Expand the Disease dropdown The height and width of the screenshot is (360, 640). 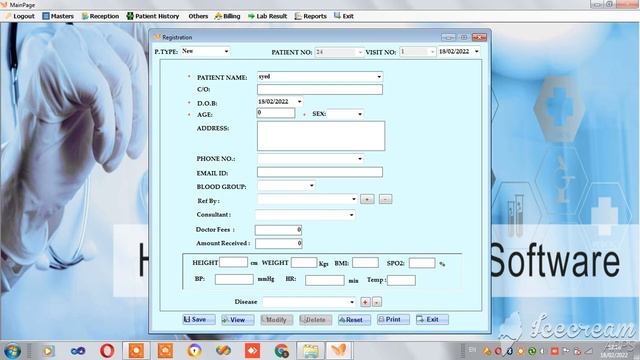point(352,302)
